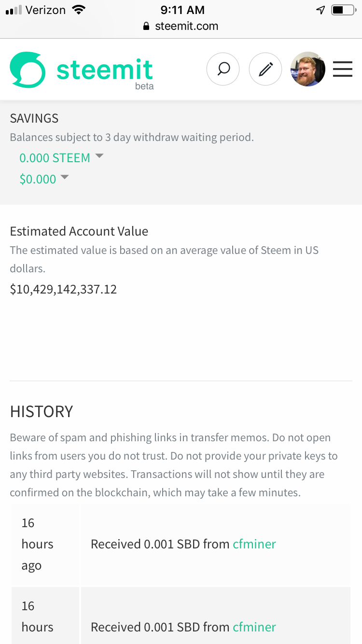Open first cfminer link in history
The image size is (362, 644).
(254, 544)
